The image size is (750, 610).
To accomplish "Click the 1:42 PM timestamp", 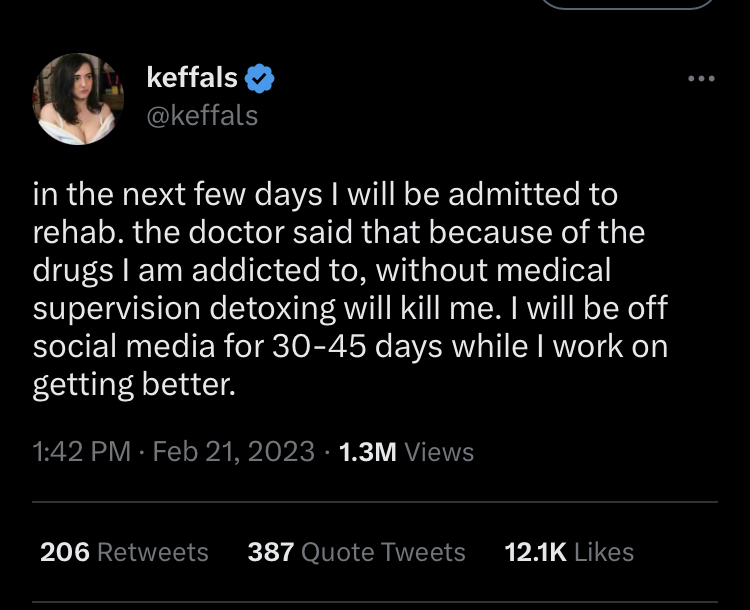I will 81,452.
